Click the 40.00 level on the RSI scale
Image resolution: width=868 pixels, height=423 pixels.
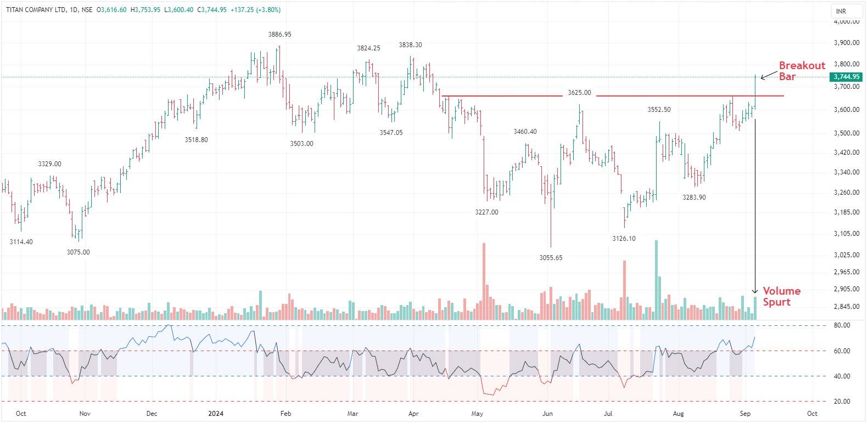842,376
